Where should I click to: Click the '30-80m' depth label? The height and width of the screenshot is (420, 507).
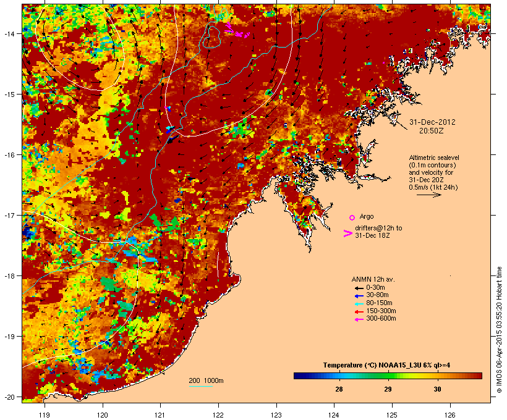pos(377,295)
